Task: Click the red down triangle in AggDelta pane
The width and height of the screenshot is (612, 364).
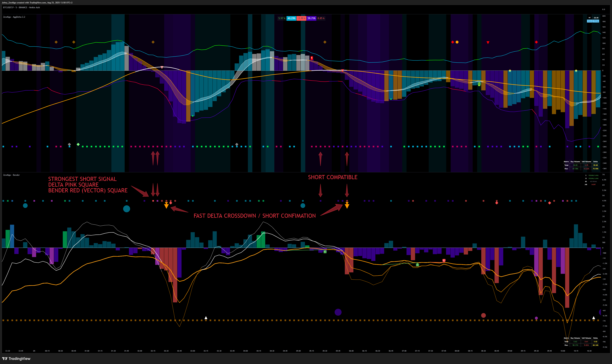Action: 488,43
